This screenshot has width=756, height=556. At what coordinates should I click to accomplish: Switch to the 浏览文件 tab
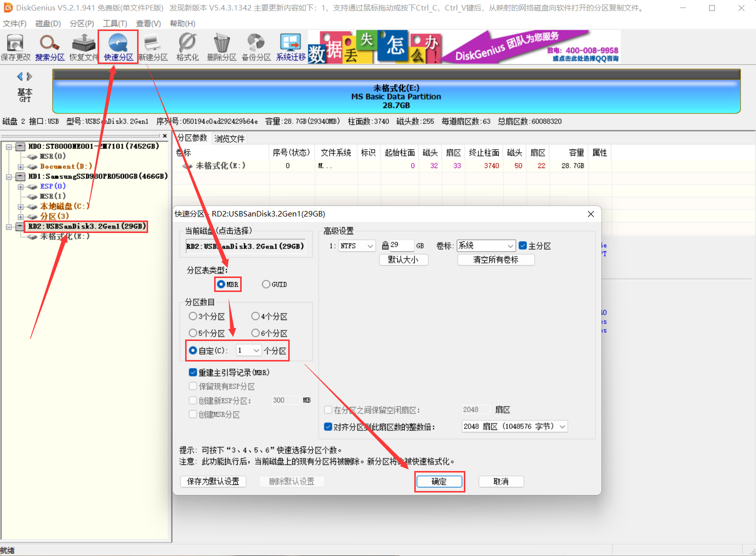(x=229, y=138)
